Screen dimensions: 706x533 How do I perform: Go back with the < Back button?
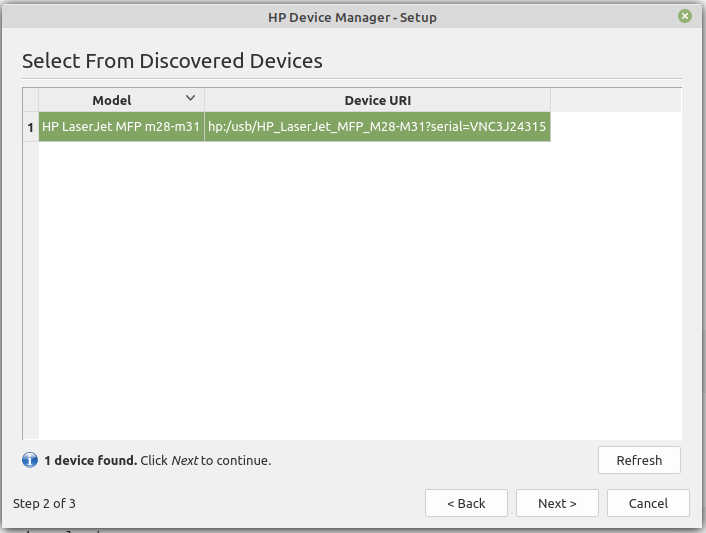466,503
